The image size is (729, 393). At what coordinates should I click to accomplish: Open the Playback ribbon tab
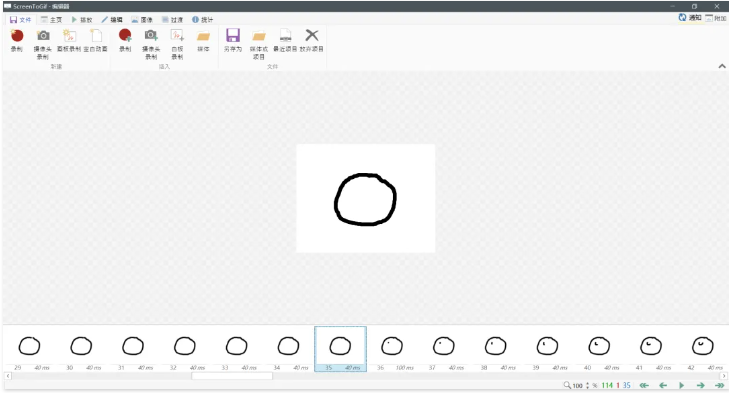pos(82,20)
